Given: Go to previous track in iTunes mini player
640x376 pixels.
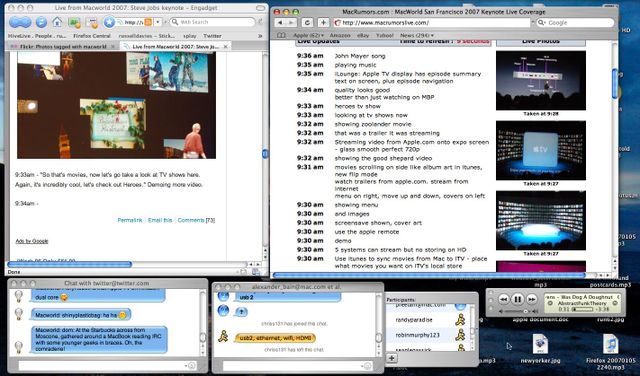Looking at the screenshot, I should [504, 299].
